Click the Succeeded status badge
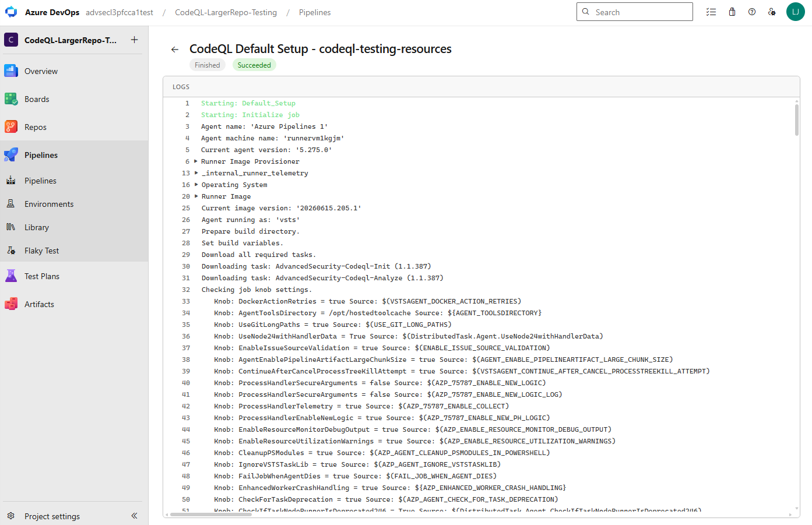This screenshot has height=525, width=812. 254,65
